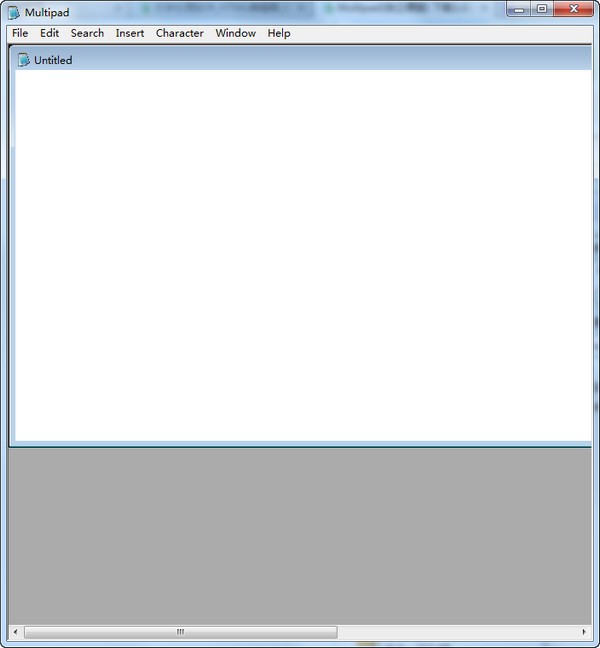Click scrollbar track right of the thumb

click(x=460, y=632)
